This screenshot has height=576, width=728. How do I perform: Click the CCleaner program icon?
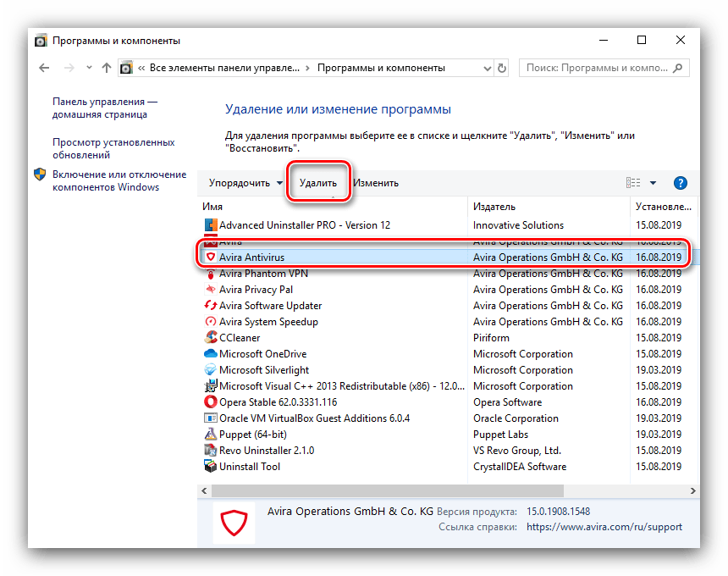click(x=211, y=338)
